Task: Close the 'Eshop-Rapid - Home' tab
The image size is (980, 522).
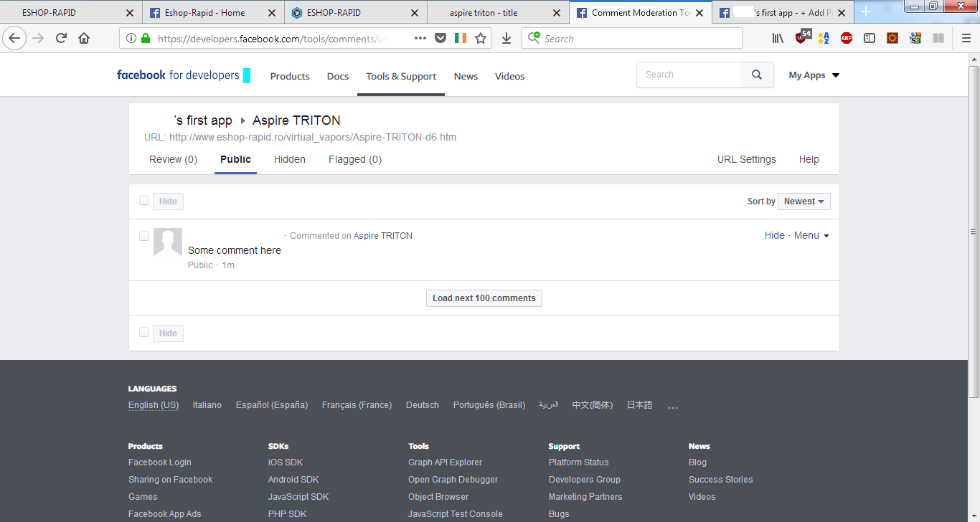Action: [271, 13]
